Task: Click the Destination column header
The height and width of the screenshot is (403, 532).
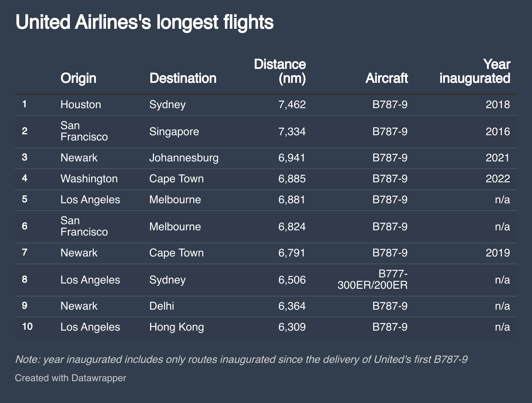Action: click(x=183, y=78)
